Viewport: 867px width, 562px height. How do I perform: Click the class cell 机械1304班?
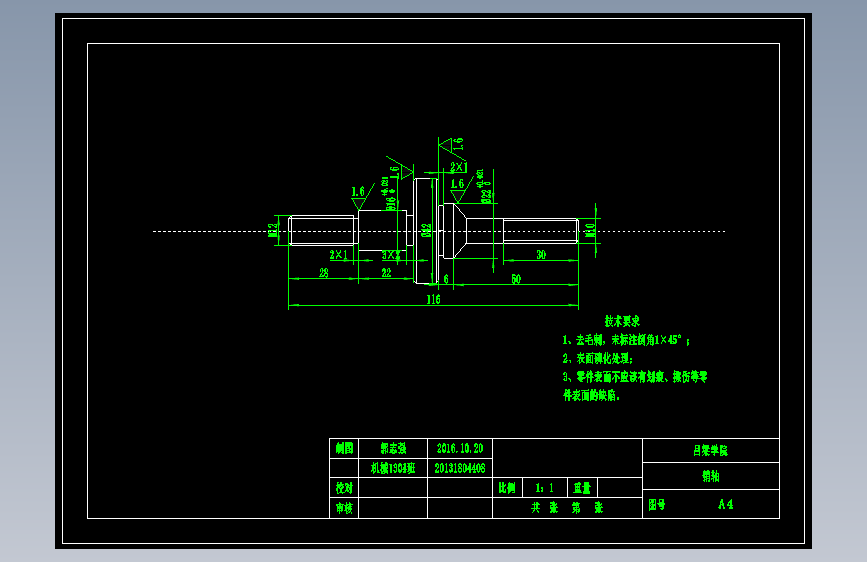393,469
